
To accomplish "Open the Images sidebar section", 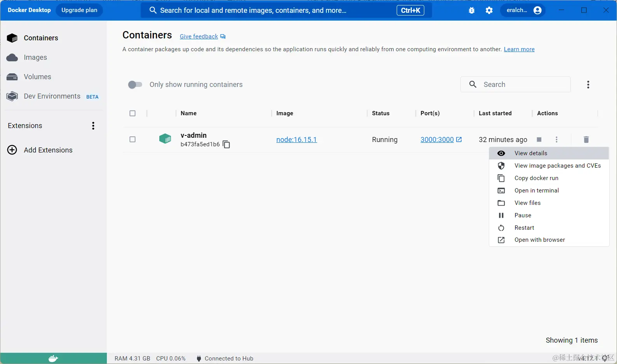I will click(35, 57).
